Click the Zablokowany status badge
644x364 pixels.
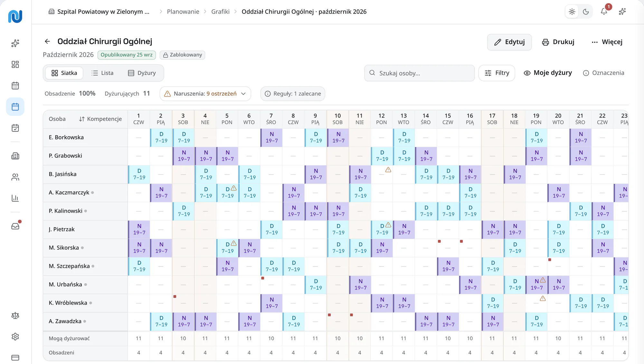click(x=182, y=55)
